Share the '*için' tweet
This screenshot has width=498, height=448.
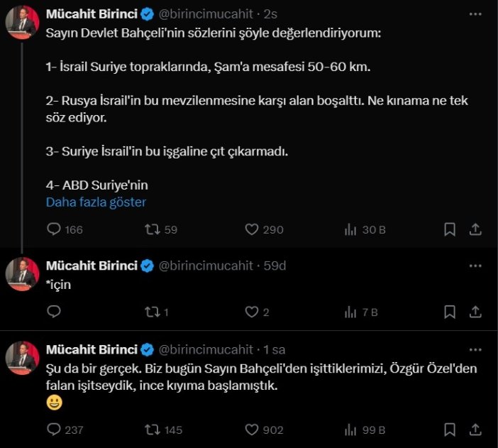(x=475, y=312)
